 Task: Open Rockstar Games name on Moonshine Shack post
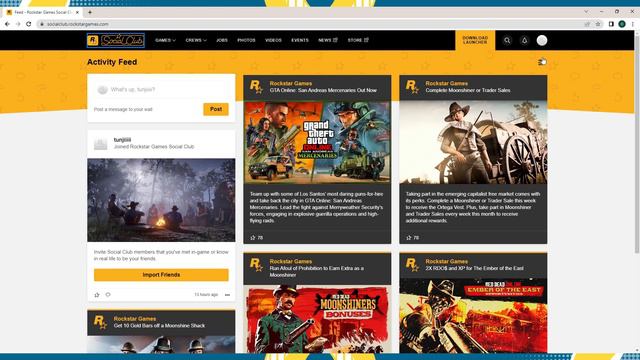[x=135, y=319]
